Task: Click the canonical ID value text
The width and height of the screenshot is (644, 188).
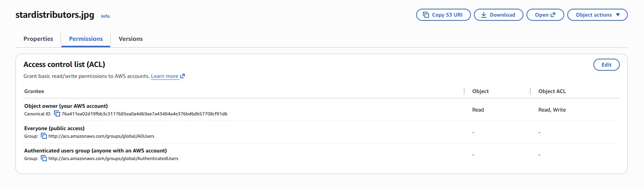Action: click(x=144, y=114)
